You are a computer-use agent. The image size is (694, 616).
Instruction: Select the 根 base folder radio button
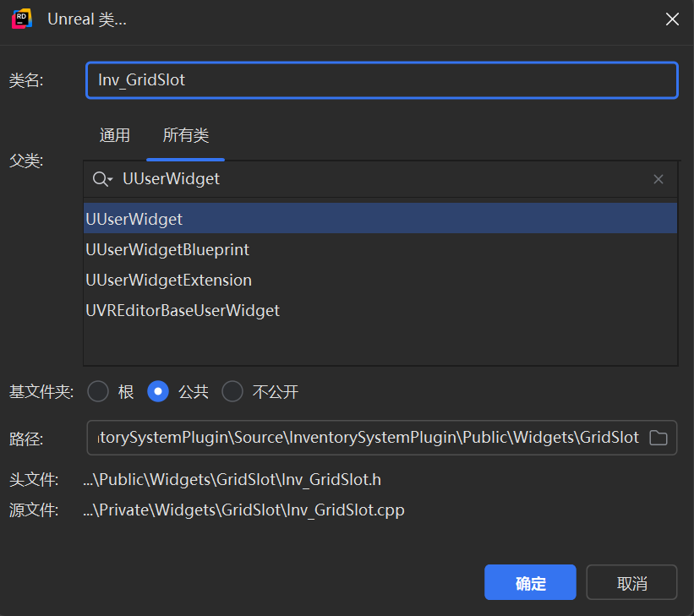[x=98, y=391]
